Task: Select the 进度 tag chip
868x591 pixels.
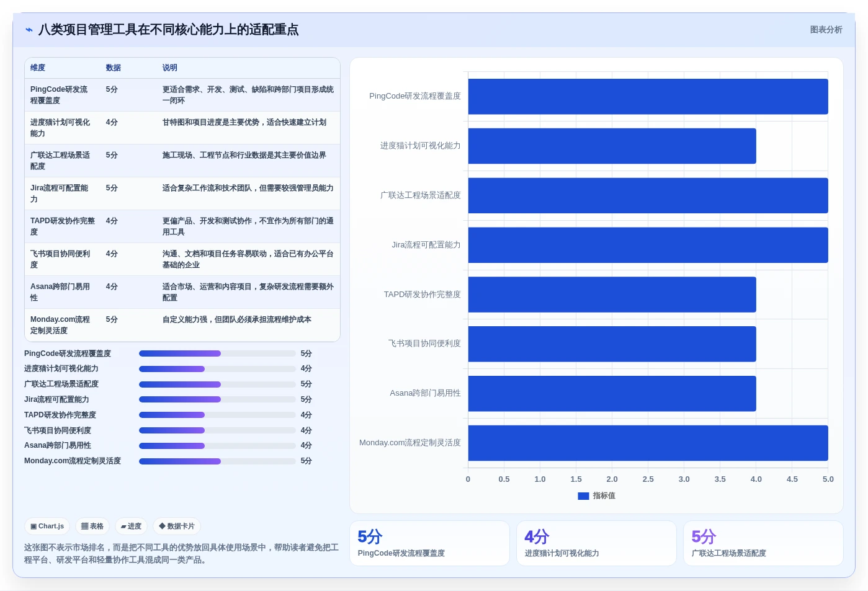Action: 131,527
